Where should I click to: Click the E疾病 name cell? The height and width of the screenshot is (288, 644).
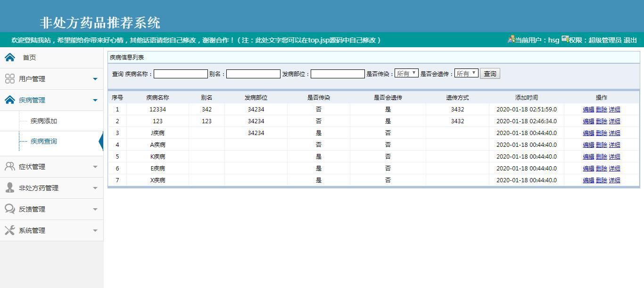157,168
